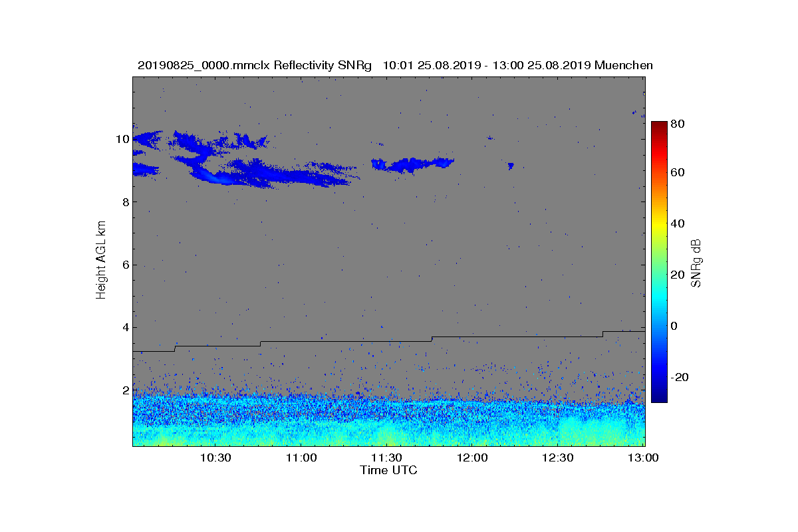Click the 13:00 time tick label
798x532 pixels.
(x=643, y=458)
